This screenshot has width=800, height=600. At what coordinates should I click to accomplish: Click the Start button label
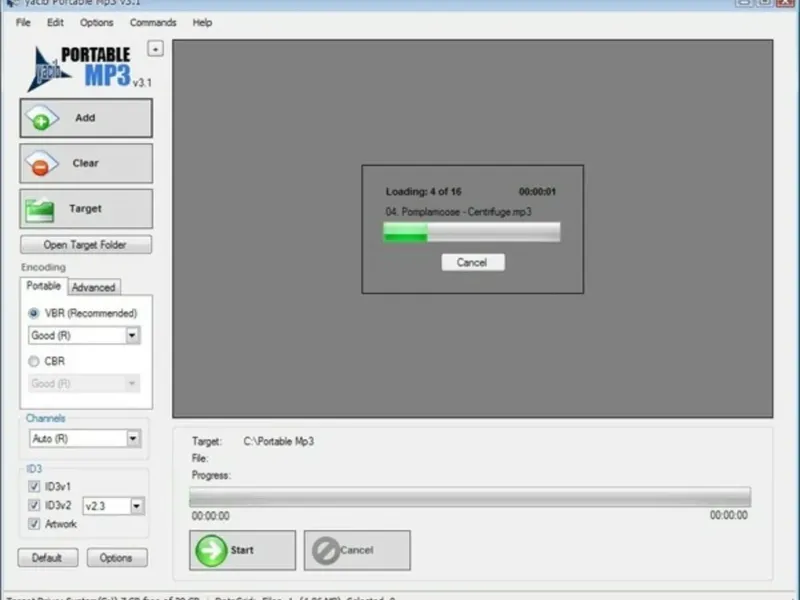click(x=242, y=550)
